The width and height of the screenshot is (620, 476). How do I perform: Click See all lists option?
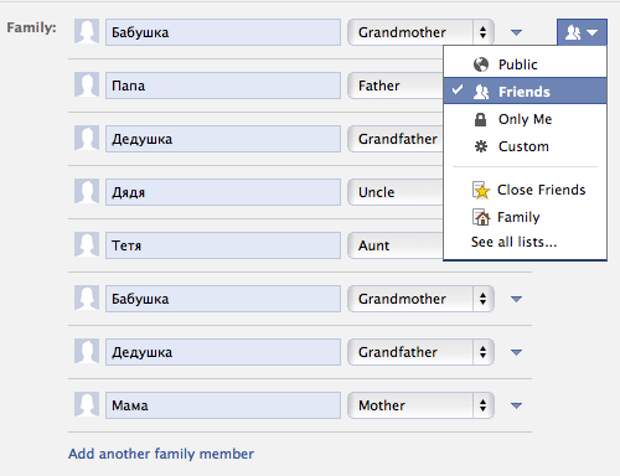514,242
